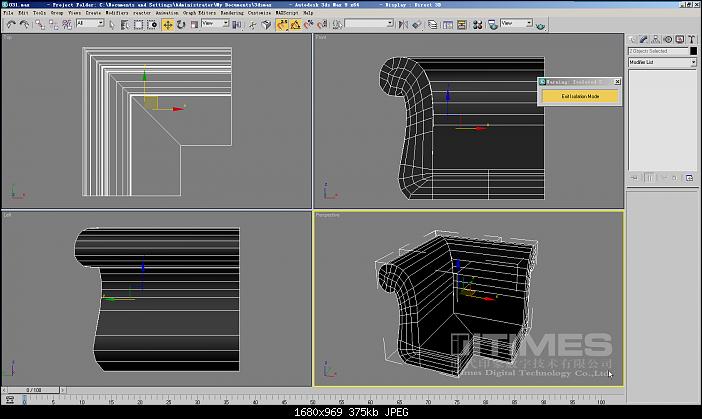This screenshot has width=702, height=419.
Task: Open the Group menu
Action: tap(57, 13)
